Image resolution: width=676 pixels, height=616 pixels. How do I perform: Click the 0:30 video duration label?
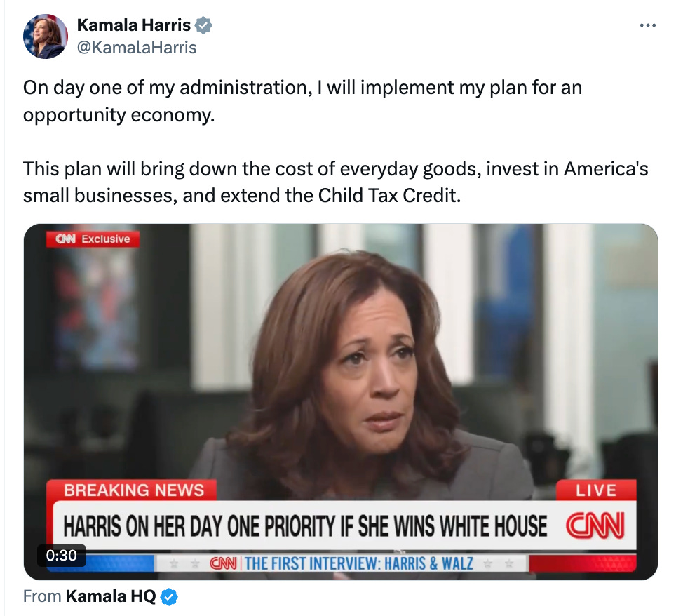click(62, 555)
